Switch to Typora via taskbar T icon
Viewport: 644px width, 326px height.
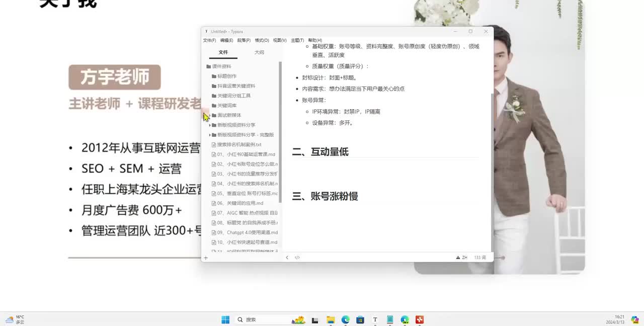(375, 319)
